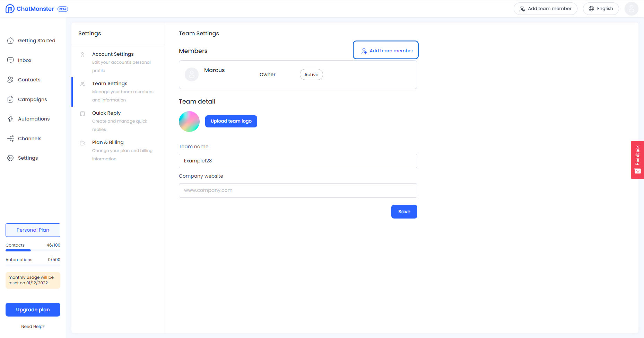
Task: Click the Team Settings group icon
Action: (82, 84)
